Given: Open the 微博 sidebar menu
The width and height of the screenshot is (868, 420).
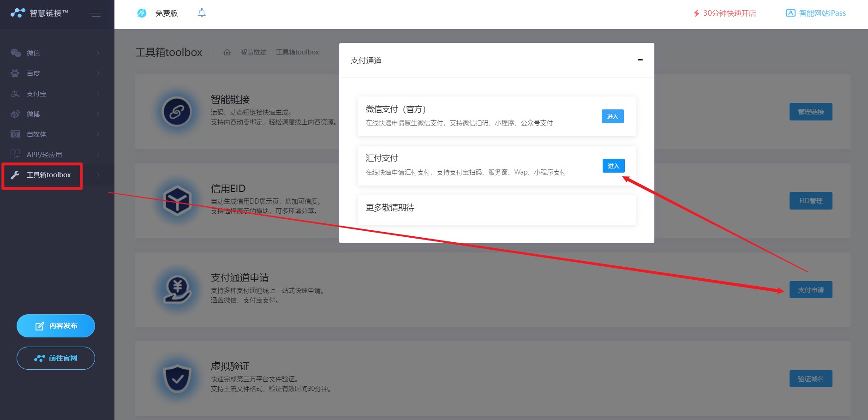Looking at the screenshot, I should pyautogui.click(x=57, y=114).
